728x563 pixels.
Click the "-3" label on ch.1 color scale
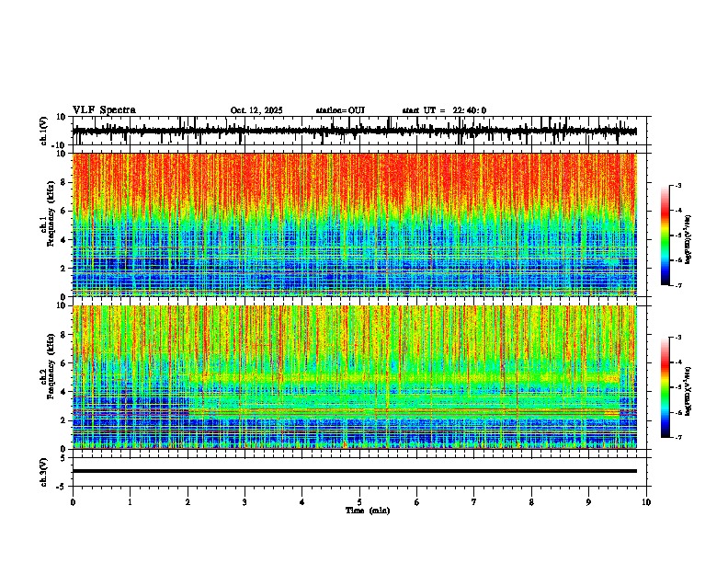click(677, 186)
